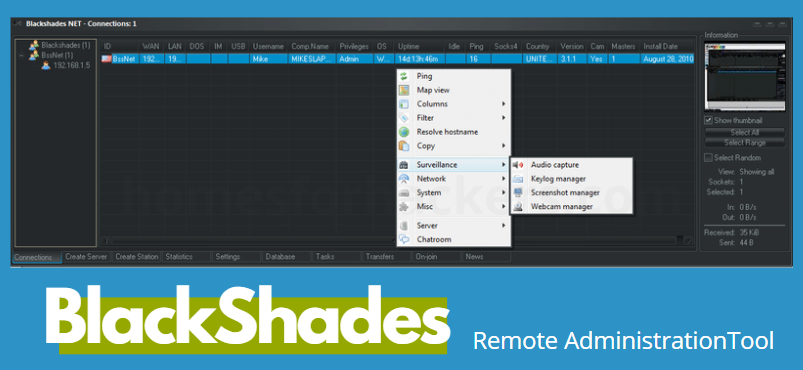This screenshot has width=803, height=370.
Task: Uncheck the Show thumbnail checkbox
Action: pyautogui.click(x=708, y=120)
